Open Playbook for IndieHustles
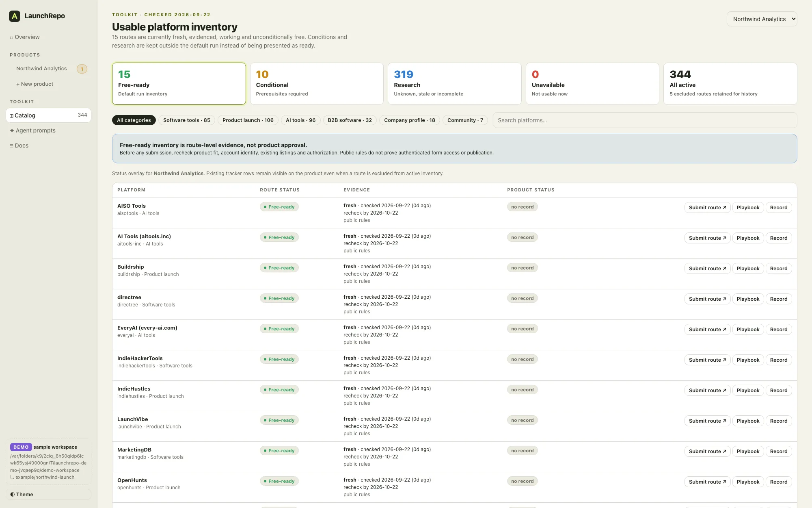 click(x=748, y=391)
